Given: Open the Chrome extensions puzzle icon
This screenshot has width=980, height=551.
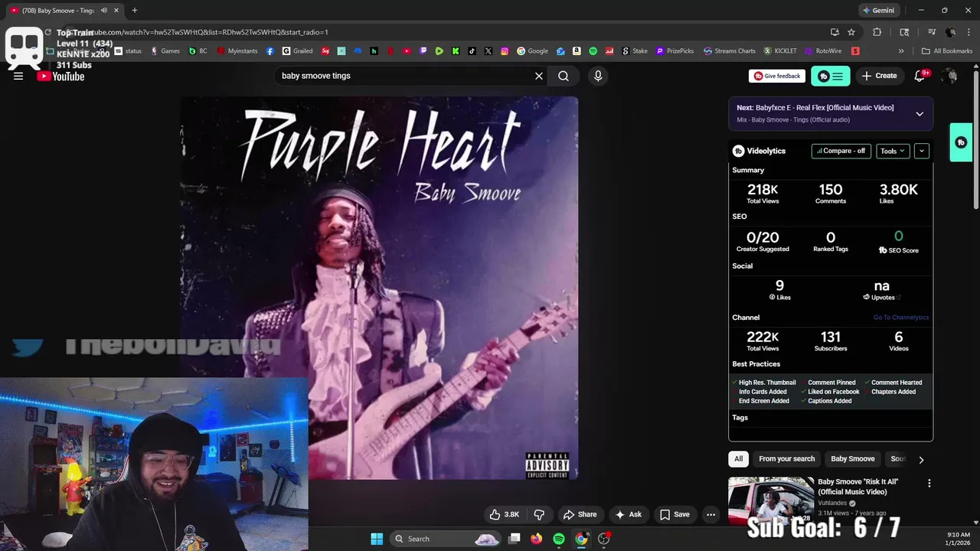Looking at the screenshot, I should pyautogui.click(x=877, y=32).
